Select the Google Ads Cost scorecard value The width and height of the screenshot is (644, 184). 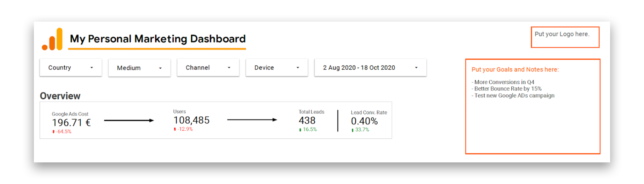71,123
